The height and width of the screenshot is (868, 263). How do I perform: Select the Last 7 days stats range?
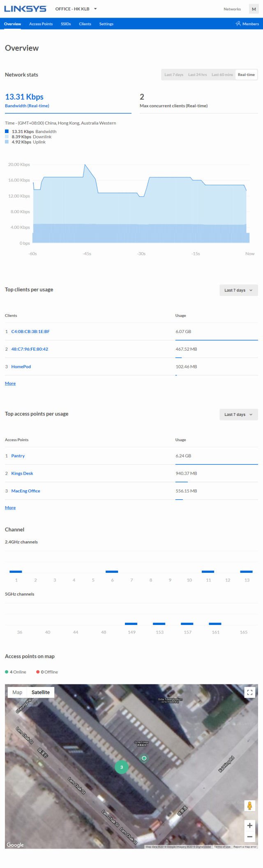(174, 75)
